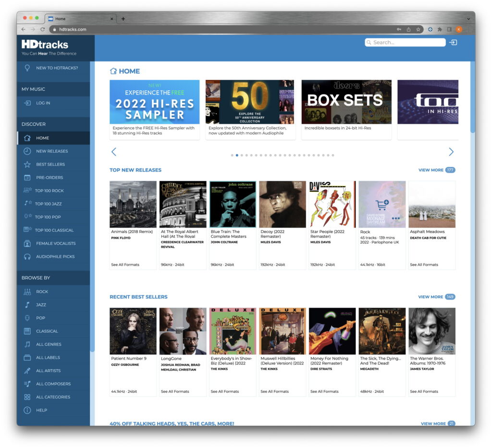This screenshot has width=492, height=448.
Task: Click the Dire Straits artist name
Action: point(321,369)
